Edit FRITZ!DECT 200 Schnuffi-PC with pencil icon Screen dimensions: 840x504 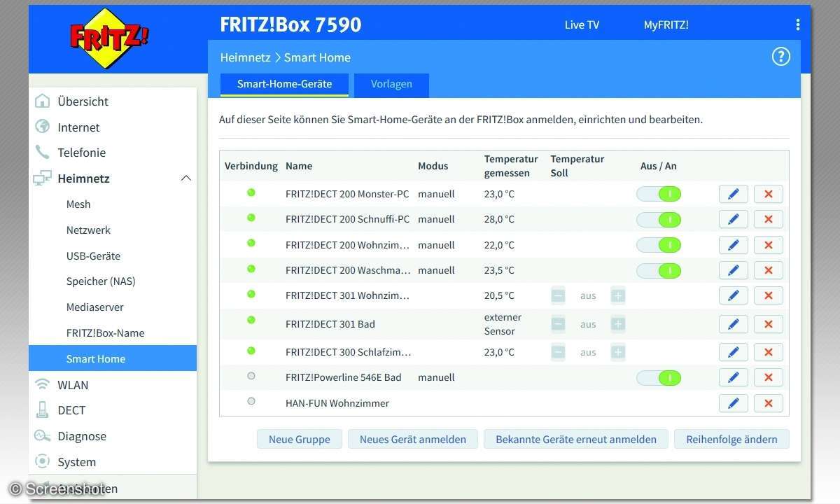(x=733, y=219)
